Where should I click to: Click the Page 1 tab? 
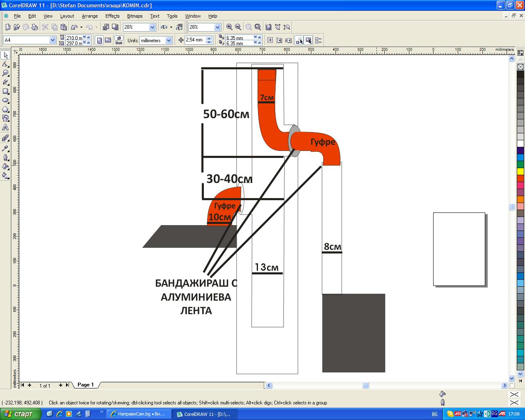[x=85, y=385]
